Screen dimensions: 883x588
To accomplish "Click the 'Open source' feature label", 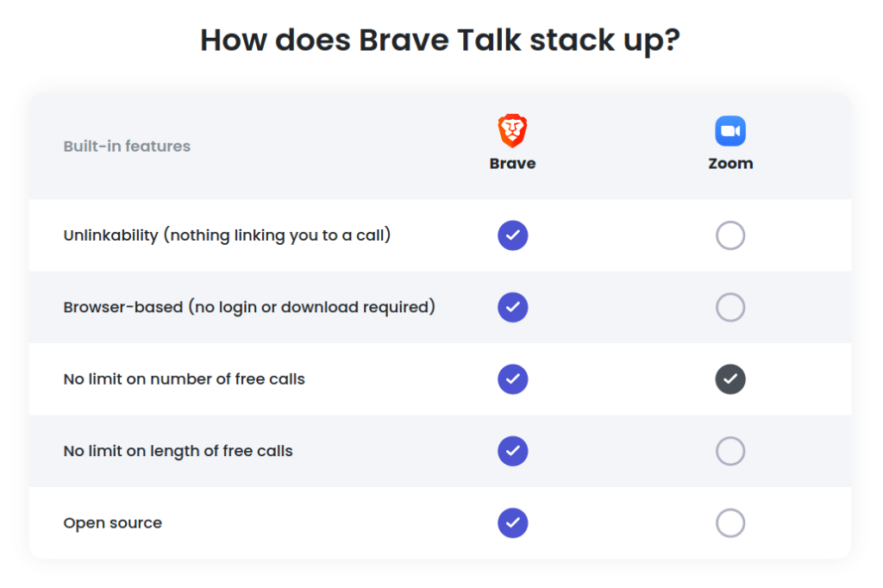I will (x=113, y=524).
